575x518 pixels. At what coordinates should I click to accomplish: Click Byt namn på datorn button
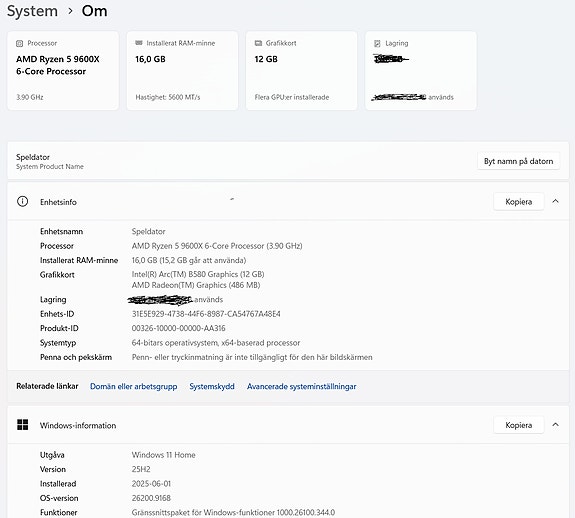pos(519,161)
